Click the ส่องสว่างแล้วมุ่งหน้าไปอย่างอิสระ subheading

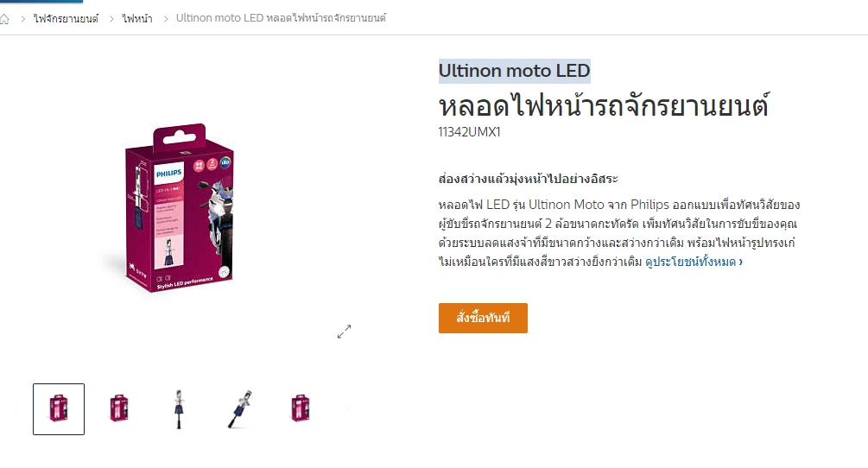(x=528, y=179)
